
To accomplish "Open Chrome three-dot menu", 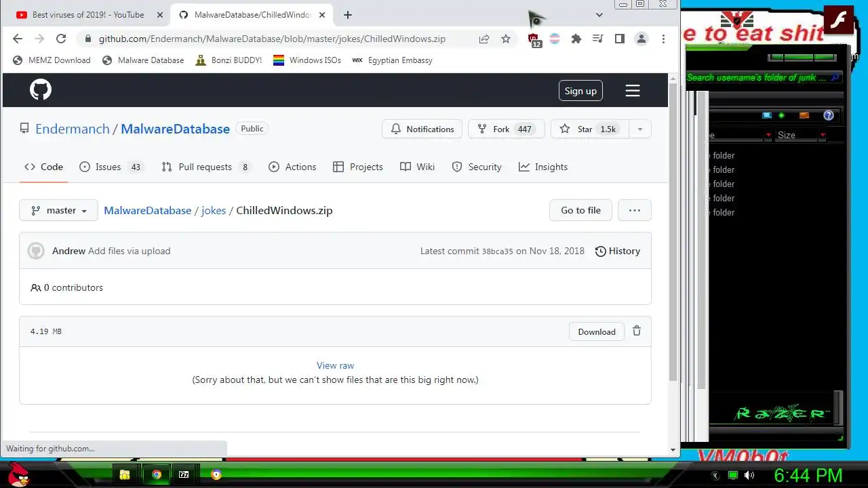I will [x=663, y=39].
